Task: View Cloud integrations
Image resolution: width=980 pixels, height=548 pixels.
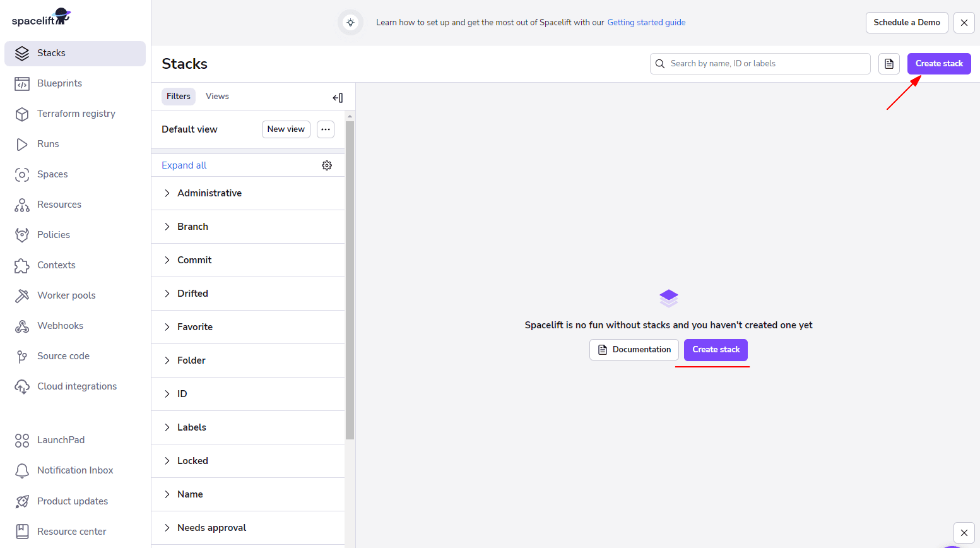Action: [x=76, y=386]
